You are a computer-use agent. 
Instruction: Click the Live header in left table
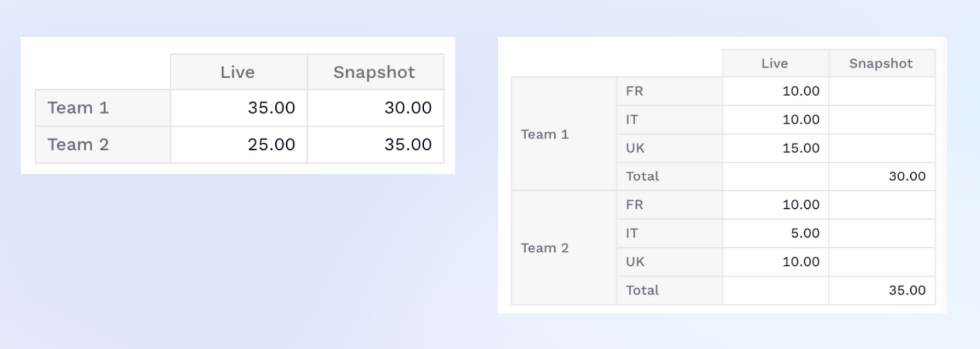239,72
